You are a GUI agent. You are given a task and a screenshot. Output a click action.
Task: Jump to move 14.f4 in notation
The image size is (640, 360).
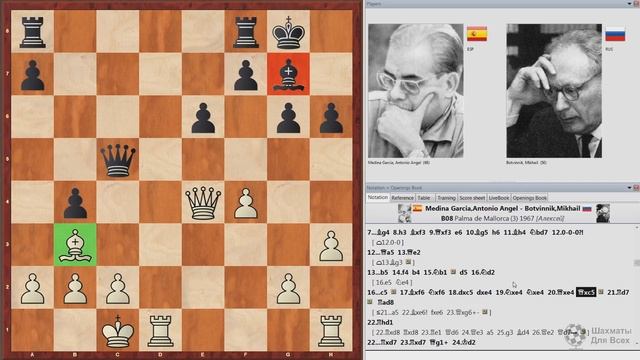click(x=399, y=272)
